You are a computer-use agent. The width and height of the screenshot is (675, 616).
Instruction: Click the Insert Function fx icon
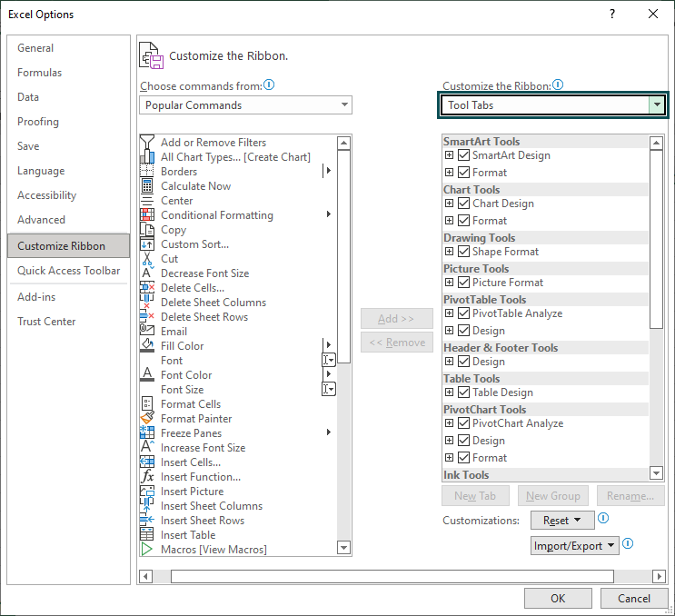point(147,476)
